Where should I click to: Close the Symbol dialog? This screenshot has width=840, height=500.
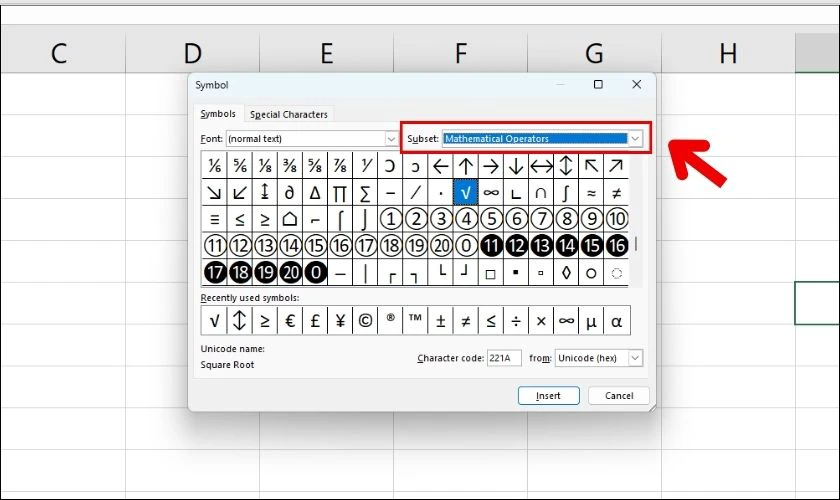(636, 84)
